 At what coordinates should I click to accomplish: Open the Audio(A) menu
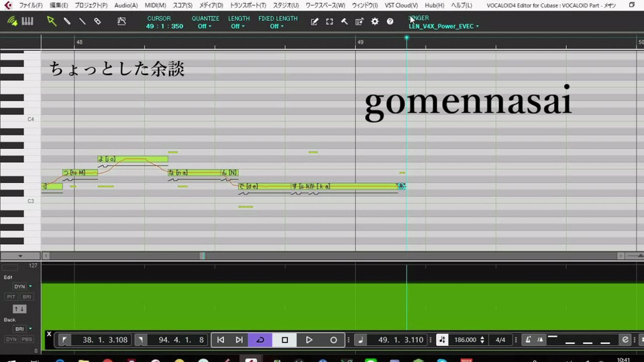126,5
